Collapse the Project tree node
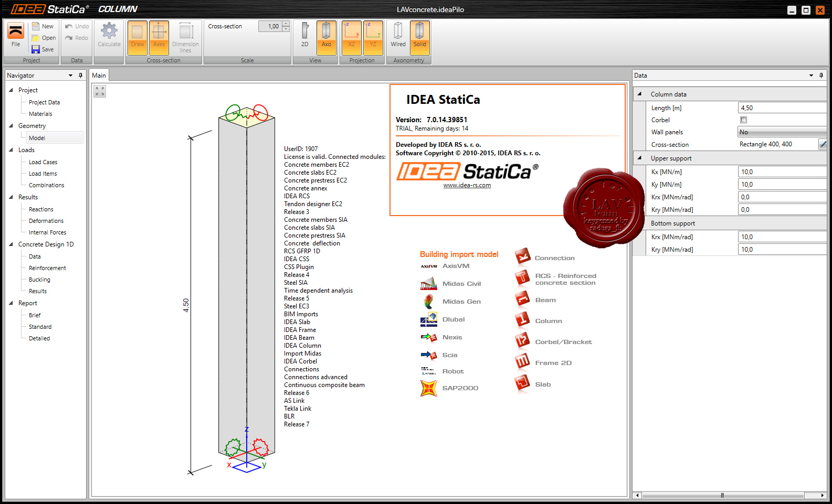This screenshot has width=832, height=504. coord(11,90)
